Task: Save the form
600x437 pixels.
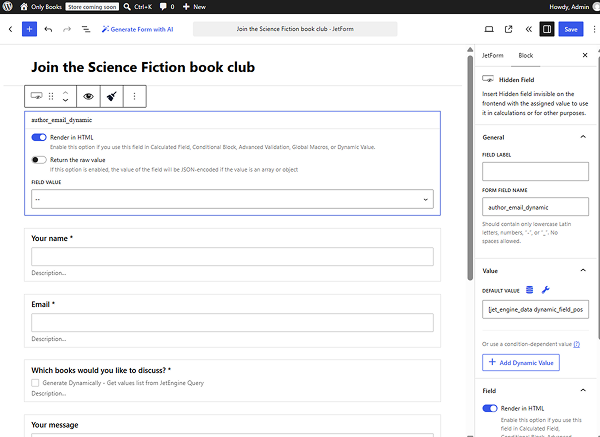Action: click(571, 29)
